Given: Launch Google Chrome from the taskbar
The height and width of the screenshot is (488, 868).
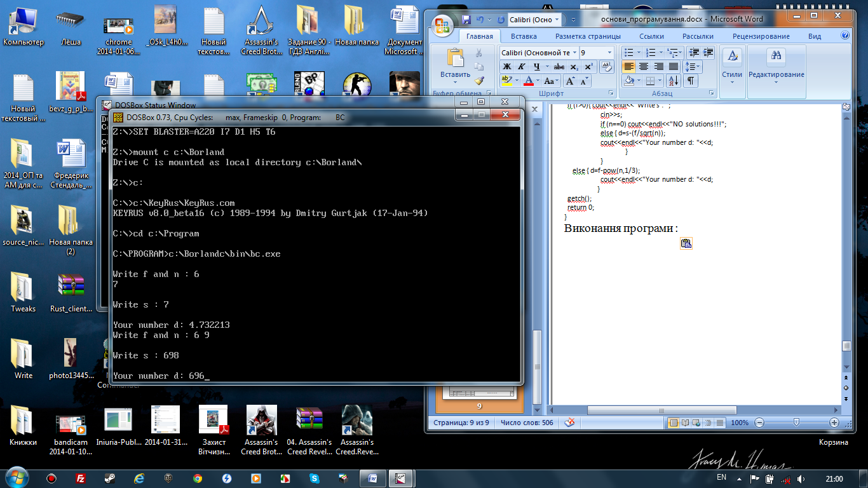Looking at the screenshot, I should tap(198, 478).
